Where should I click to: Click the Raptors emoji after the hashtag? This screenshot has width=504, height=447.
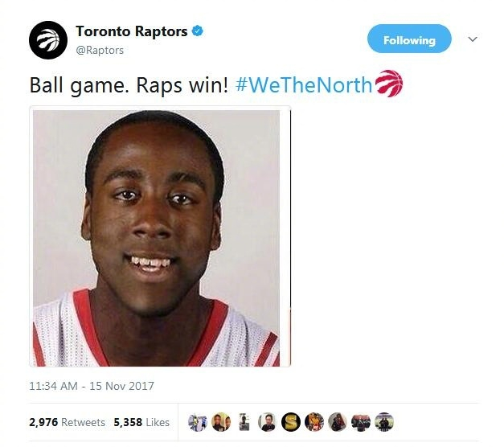point(388,84)
